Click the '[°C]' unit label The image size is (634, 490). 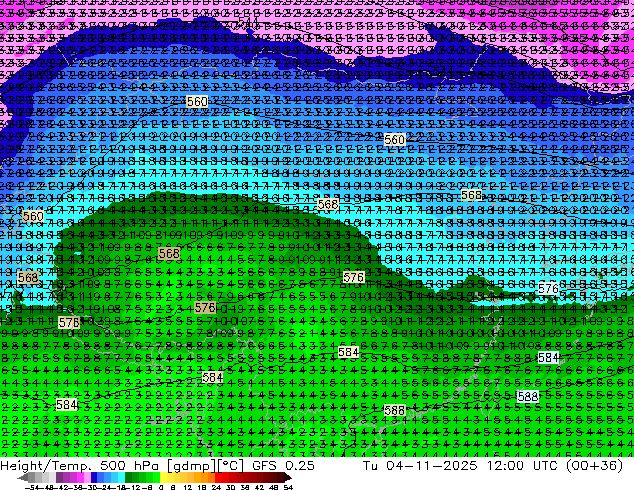tap(231, 466)
